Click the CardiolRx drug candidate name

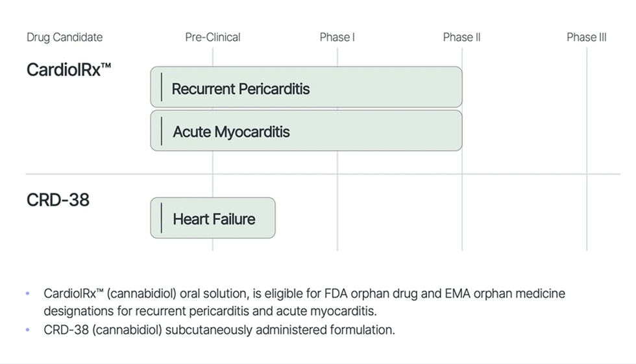[64, 69]
